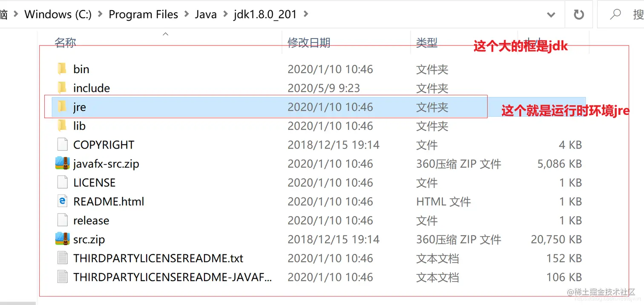
Task: Click the release file name
Action: pyautogui.click(x=91, y=220)
